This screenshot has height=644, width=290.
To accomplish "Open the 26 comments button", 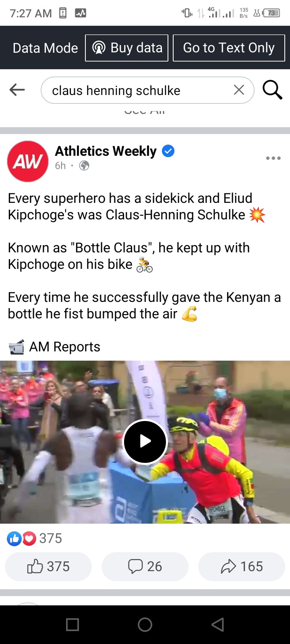I will pos(145,566).
